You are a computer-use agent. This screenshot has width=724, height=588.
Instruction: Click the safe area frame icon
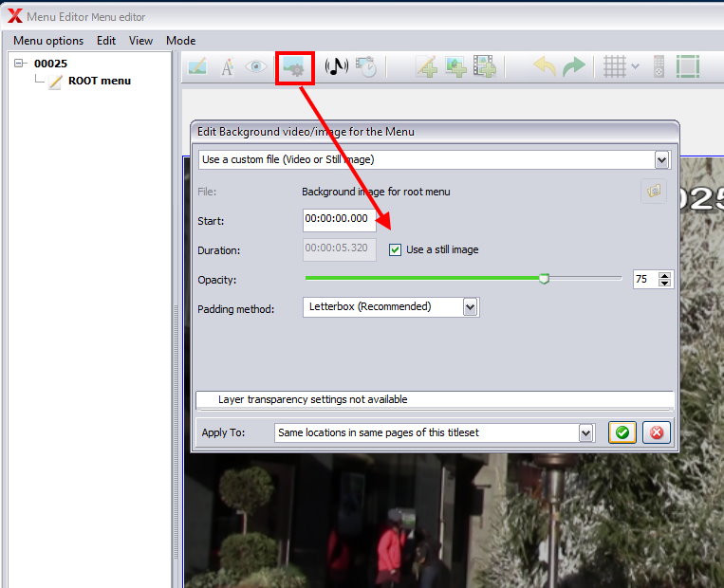click(688, 67)
